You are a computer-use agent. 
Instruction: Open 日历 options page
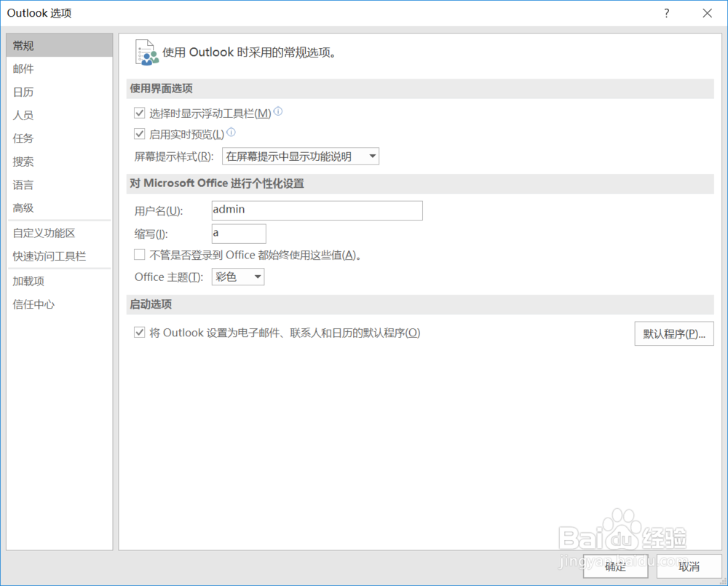pyautogui.click(x=60, y=92)
